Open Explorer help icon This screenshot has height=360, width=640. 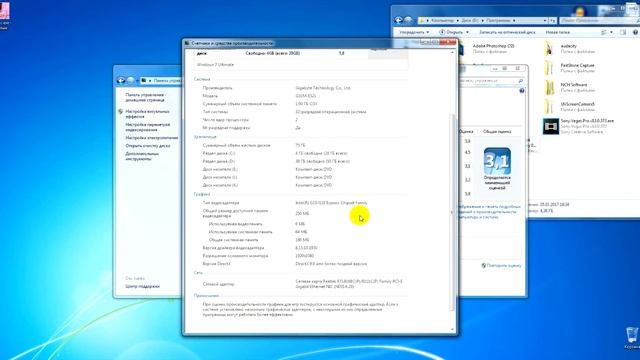[636, 32]
